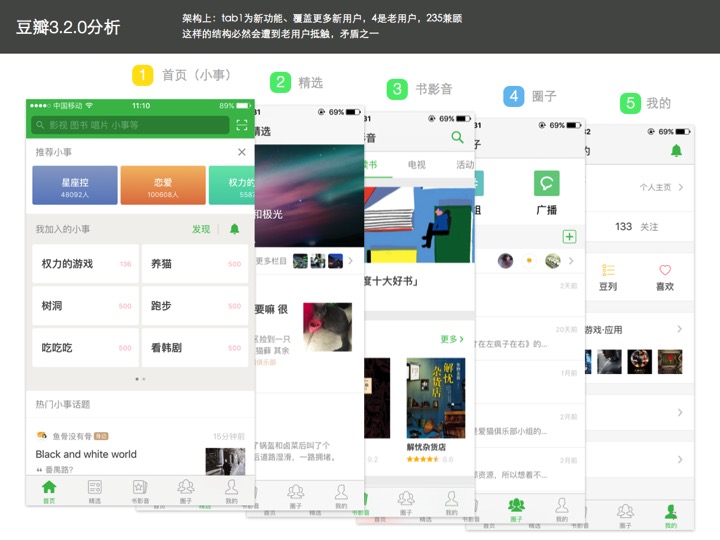This screenshot has height=540, width=720.
Task: Open the 养猫 group tile
Action: (x=195, y=264)
